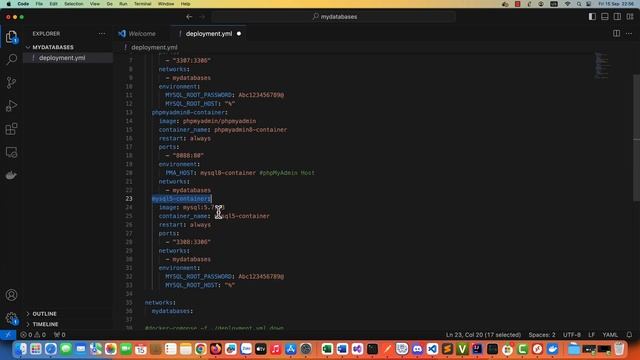Open Discord from the Dock

coord(417,349)
